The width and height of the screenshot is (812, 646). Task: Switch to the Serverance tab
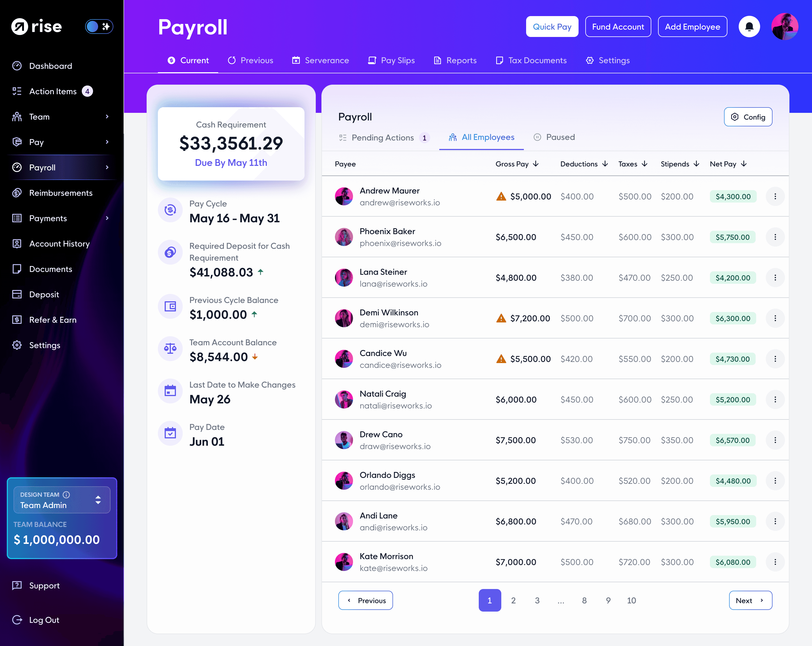(321, 60)
